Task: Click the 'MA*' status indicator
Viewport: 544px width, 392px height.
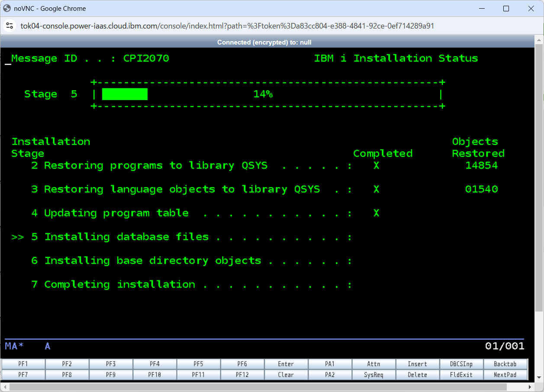Action: click(x=14, y=346)
